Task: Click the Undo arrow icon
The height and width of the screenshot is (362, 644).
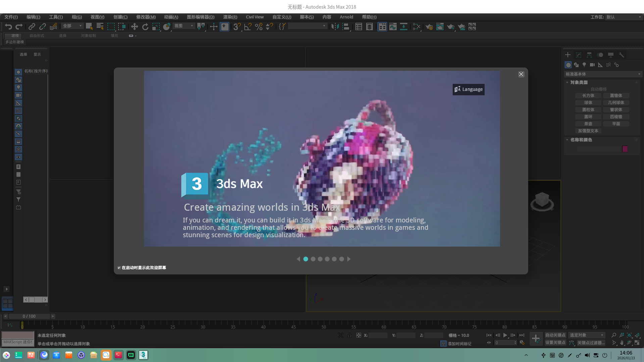Action: pos(8,27)
